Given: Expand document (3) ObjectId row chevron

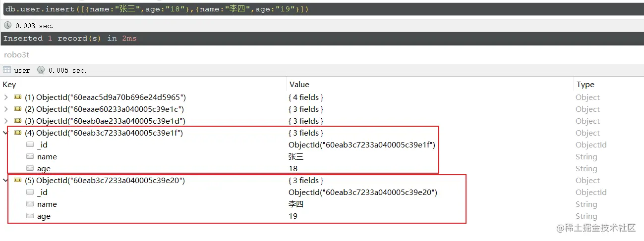Looking at the screenshot, I should [6, 121].
